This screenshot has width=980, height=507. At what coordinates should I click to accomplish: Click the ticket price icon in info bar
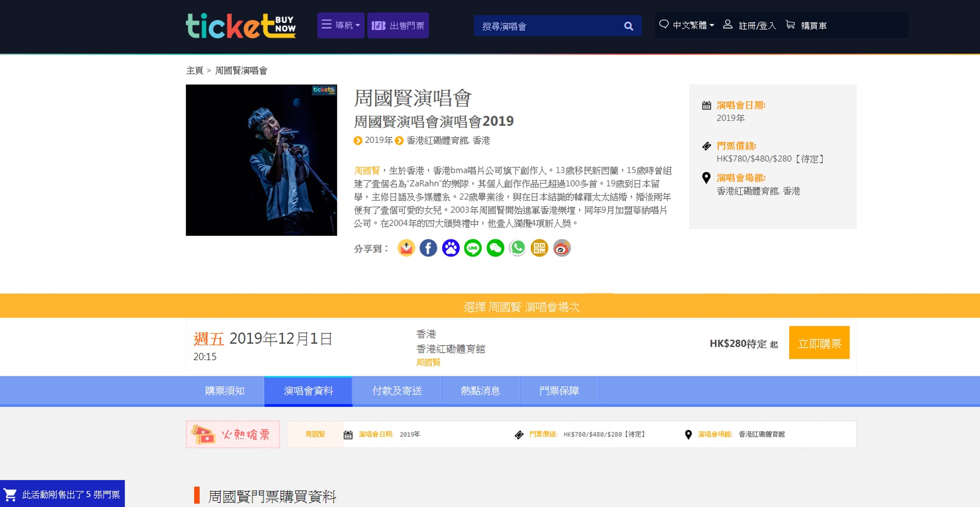coord(519,435)
